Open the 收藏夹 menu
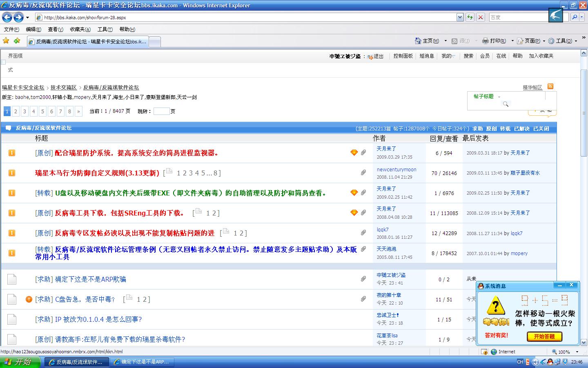The height and width of the screenshot is (368, 588). coord(80,29)
